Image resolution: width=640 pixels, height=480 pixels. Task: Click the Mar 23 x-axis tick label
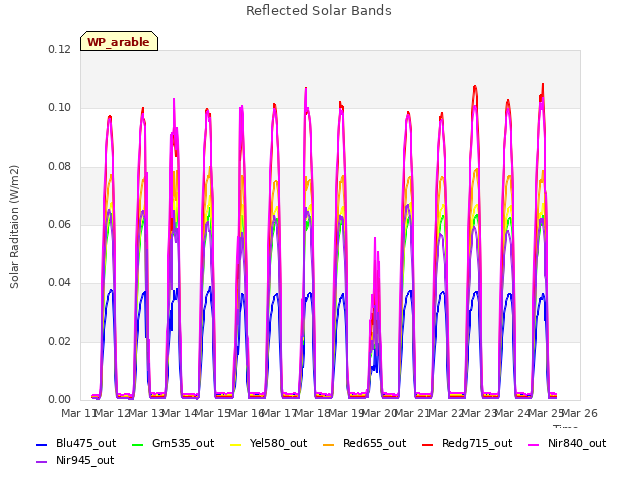pos(480,413)
